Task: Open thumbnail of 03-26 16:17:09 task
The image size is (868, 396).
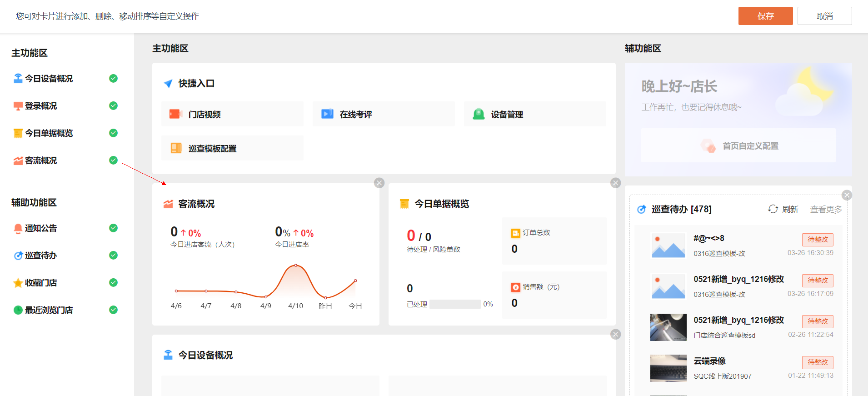Action: (x=668, y=286)
